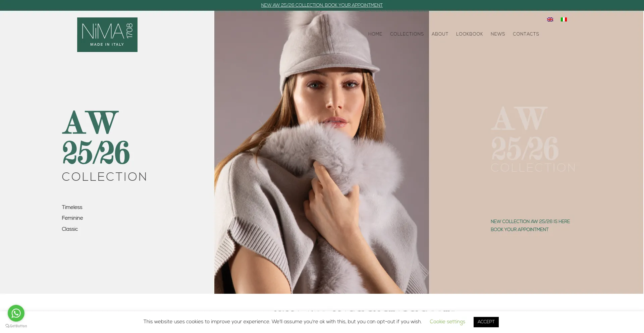Image resolution: width=644 pixels, height=333 pixels.
Task: Switch language using the UK flag
Action: tap(550, 19)
